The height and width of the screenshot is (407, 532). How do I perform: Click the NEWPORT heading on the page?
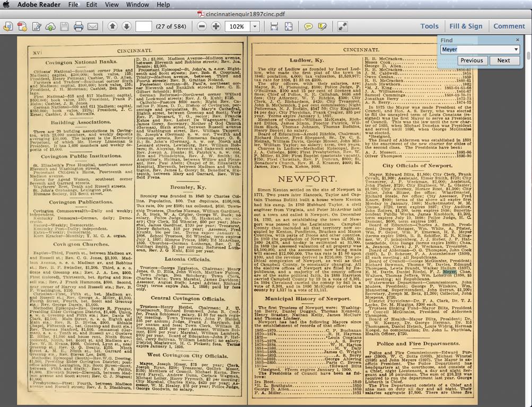coord(307,179)
